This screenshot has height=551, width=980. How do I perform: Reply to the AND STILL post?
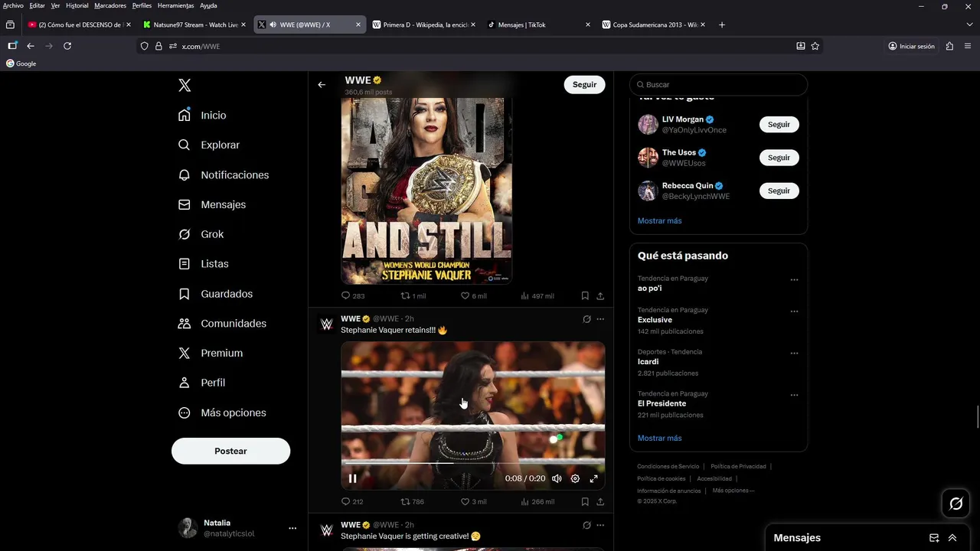tap(353, 295)
